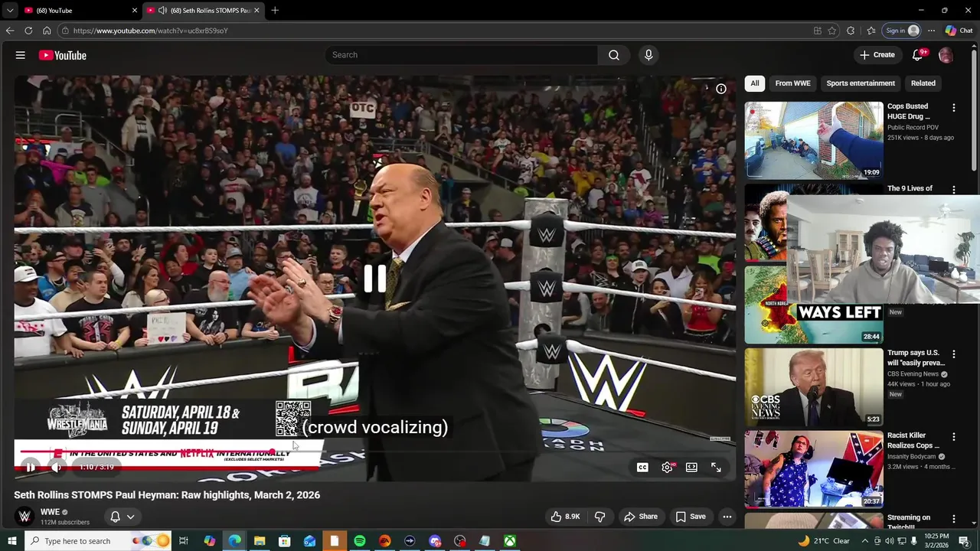Open player settings gear
980x551 pixels.
[x=667, y=467]
